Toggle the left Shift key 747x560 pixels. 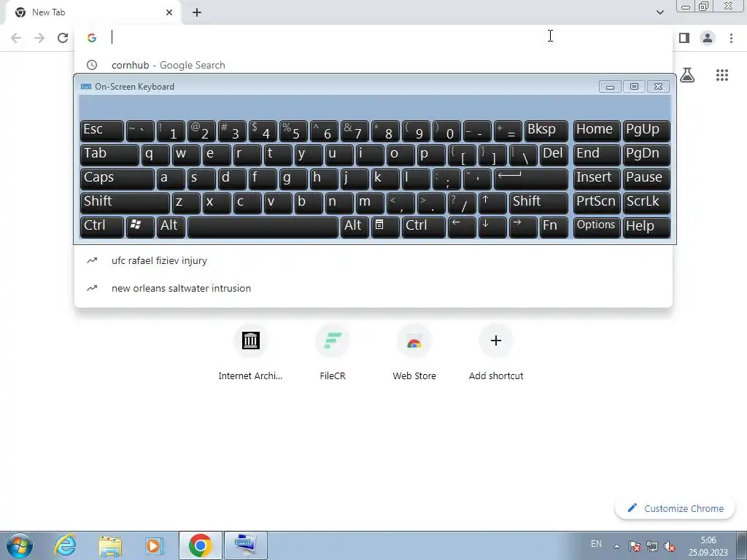point(125,203)
